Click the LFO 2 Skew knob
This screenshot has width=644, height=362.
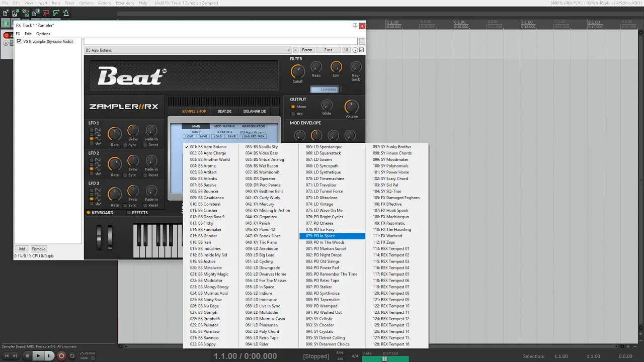pos(133,161)
